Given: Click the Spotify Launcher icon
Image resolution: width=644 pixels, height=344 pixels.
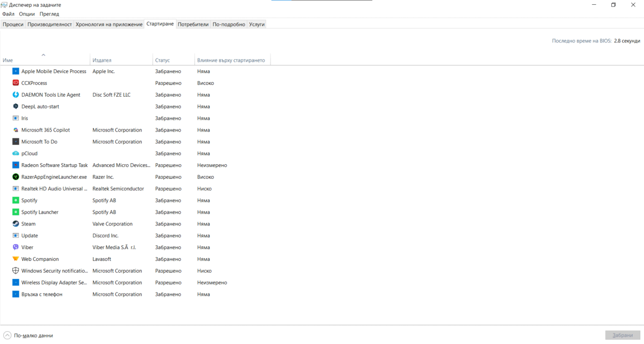Looking at the screenshot, I should 16,212.
